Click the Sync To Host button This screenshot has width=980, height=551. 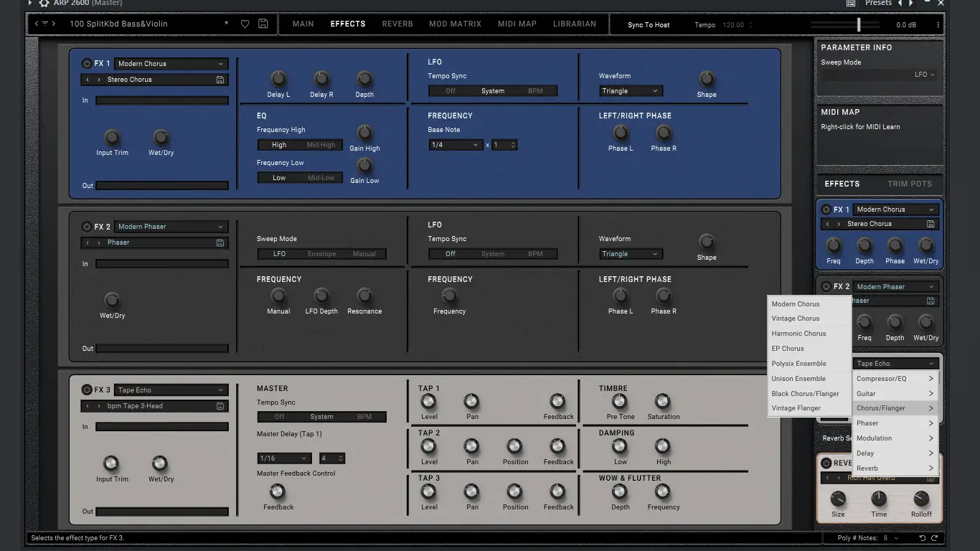[x=649, y=24]
